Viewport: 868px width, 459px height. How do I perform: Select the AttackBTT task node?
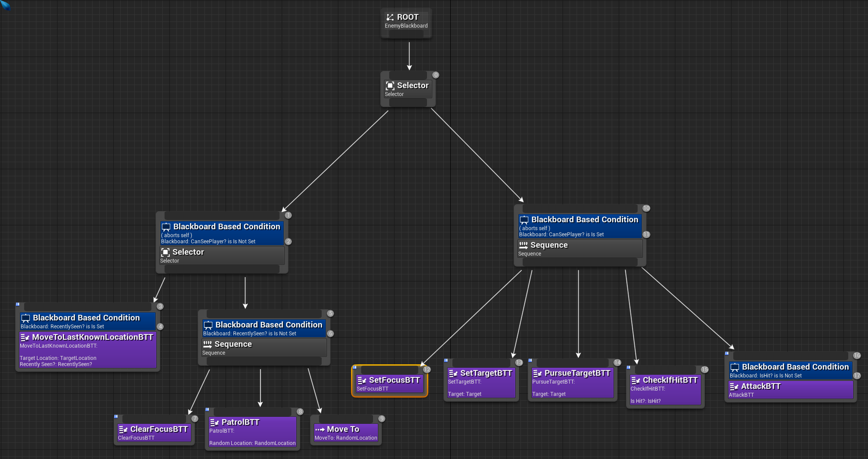coord(791,390)
